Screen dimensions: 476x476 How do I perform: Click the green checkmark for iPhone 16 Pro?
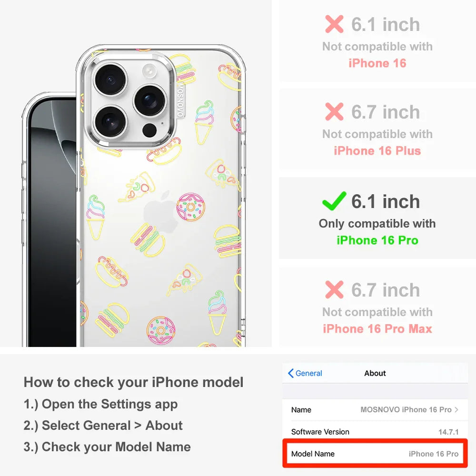tap(334, 201)
